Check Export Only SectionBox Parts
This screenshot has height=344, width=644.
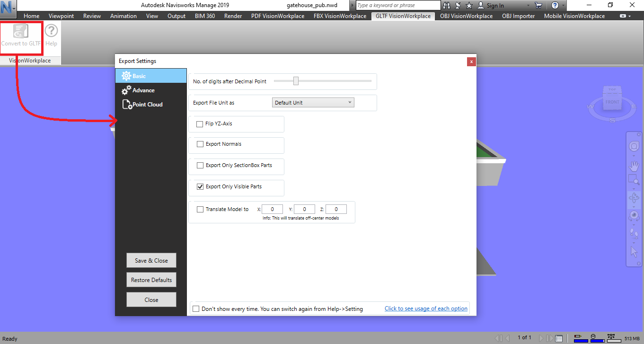[x=200, y=166]
